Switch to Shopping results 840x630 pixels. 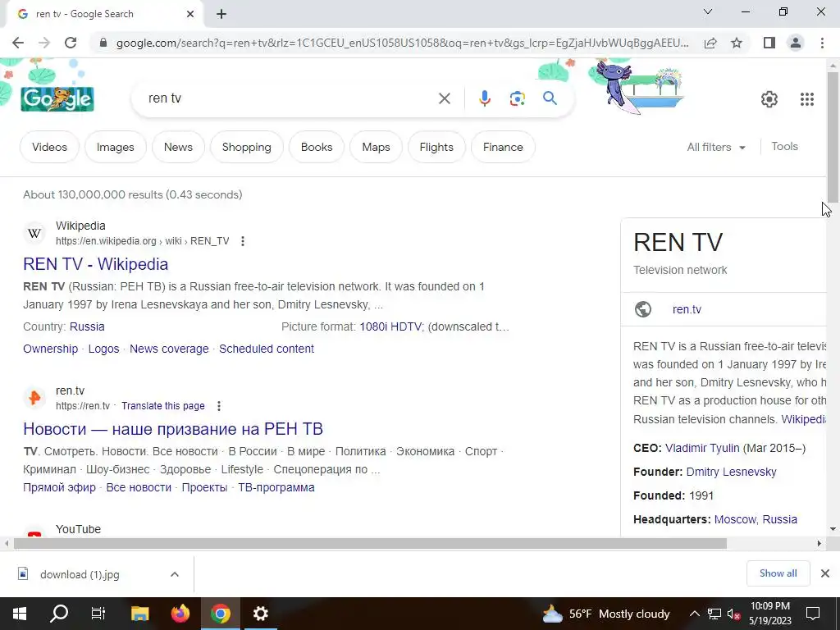(x=246, y=147)
